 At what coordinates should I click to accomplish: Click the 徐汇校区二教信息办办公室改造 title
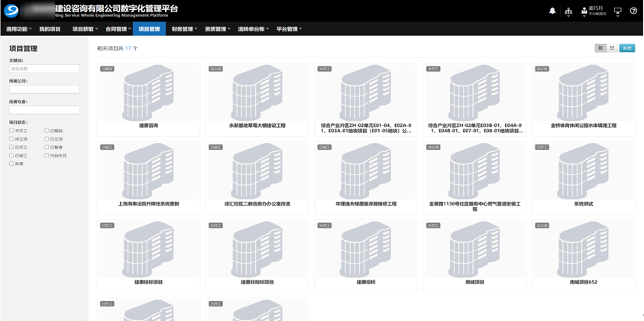tap(257, 204)
